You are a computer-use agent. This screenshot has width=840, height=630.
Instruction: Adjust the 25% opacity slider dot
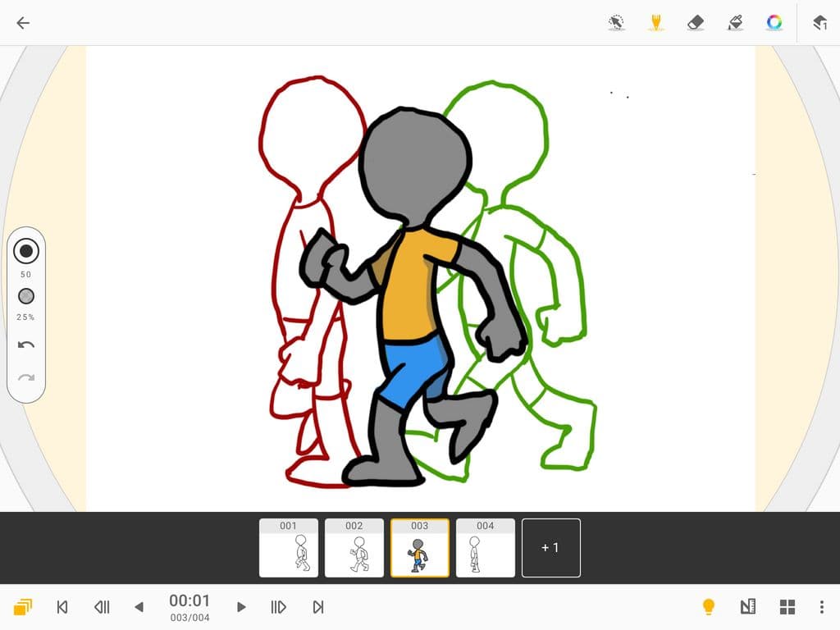coord(26,296)
